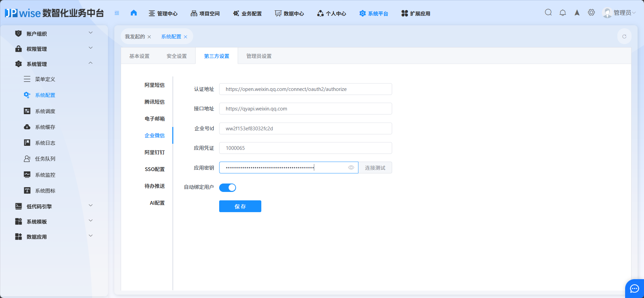Viewport: 644px width, 298px height.
Task: Click the lock icon beside 权限管理
Action: (19, 48)
